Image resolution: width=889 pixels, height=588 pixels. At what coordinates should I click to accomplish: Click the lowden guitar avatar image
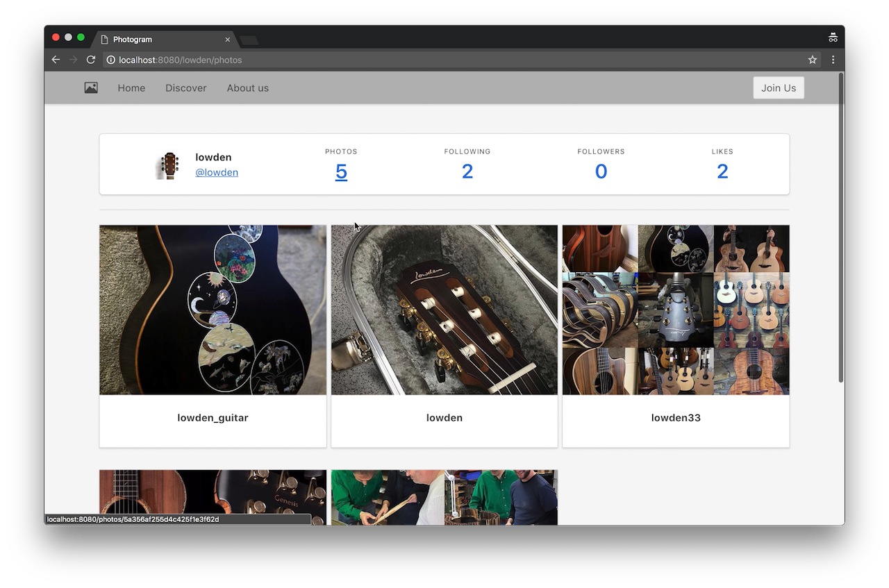(x=167, y=166)
